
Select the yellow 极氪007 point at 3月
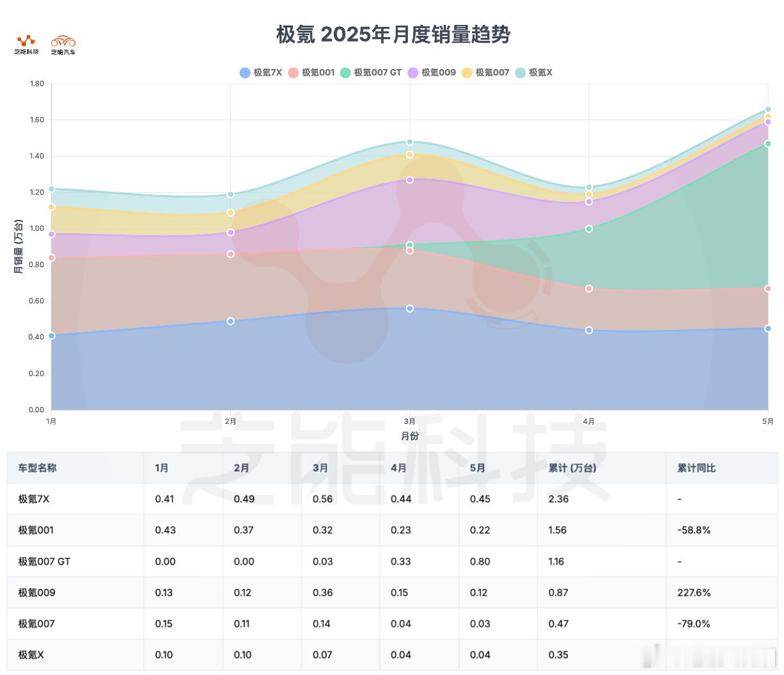pyautogui.click(x=410, y=154)
